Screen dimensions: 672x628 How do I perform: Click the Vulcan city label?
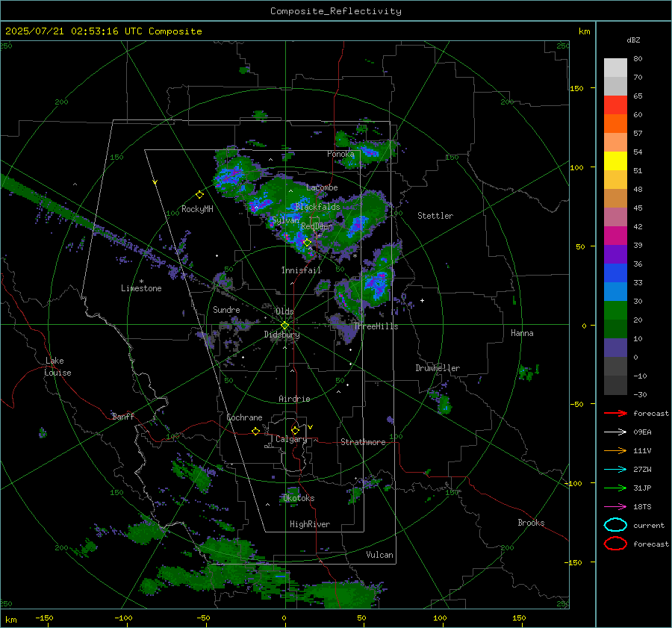[x=379, y=555]
